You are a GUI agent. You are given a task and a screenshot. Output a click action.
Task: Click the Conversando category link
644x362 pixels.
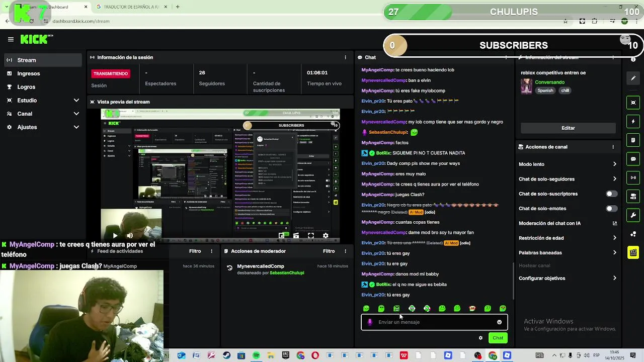[x=549, y=82]
